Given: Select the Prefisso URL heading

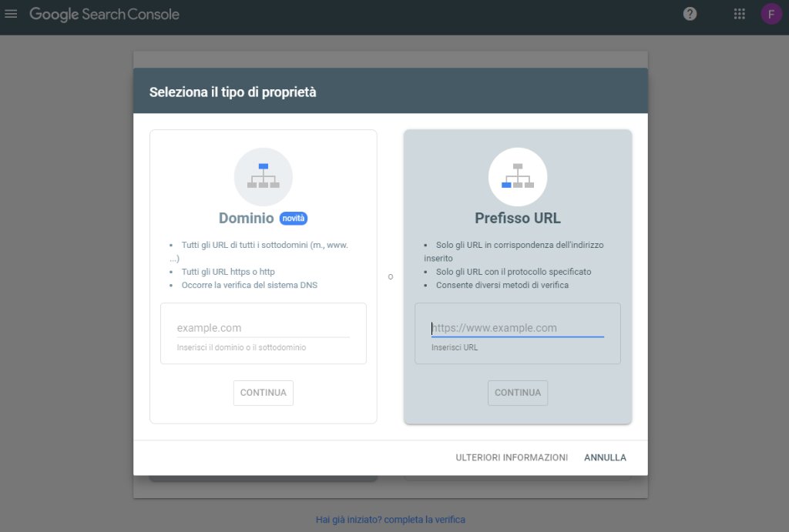Looking at the screenshot, I should [517, 218].
